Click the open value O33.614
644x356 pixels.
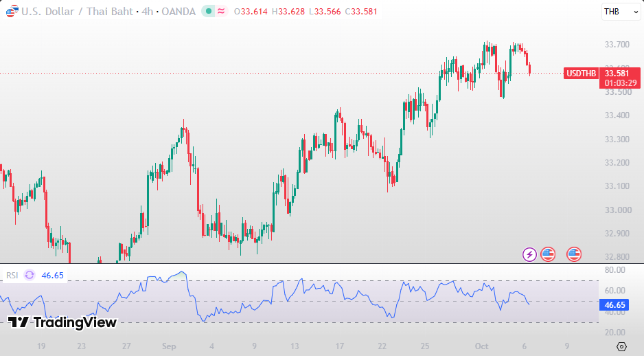click(x=251, y=12)
